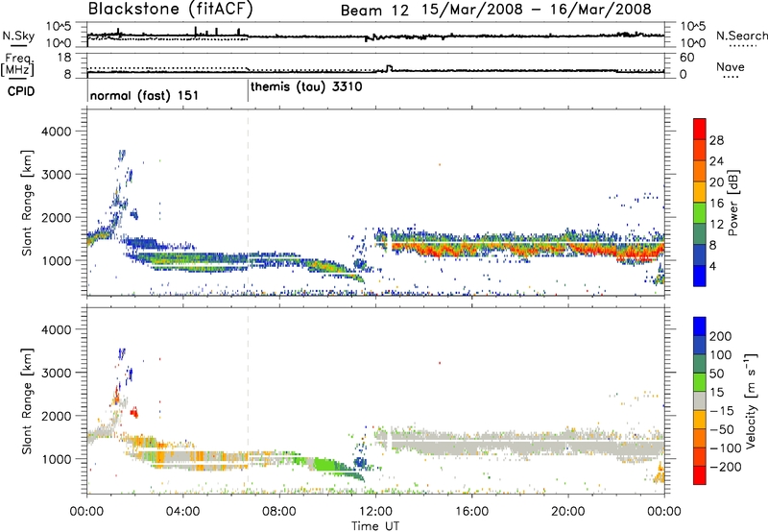
Task: Click the 'N.Search' legend label
Action: [742, 36]
